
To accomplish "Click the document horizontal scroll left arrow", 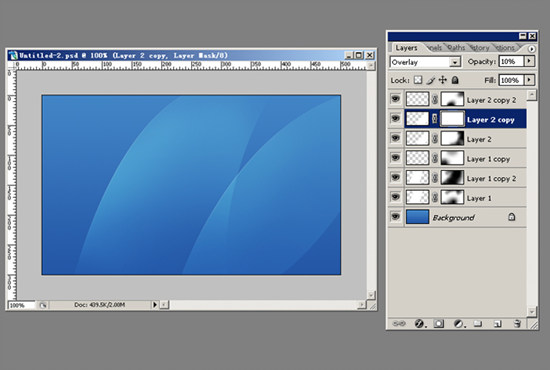I will [164, 305].
